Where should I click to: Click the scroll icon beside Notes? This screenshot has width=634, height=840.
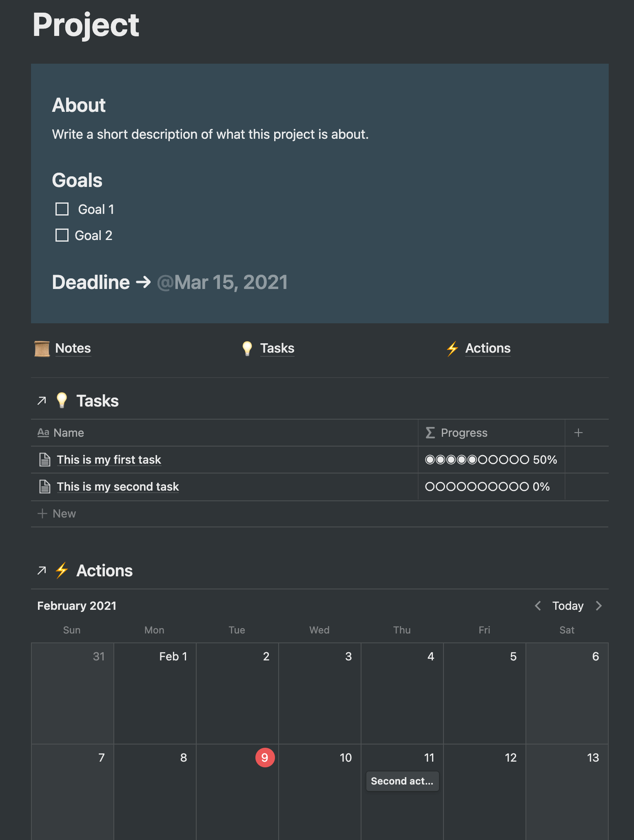tap(42, 349)
